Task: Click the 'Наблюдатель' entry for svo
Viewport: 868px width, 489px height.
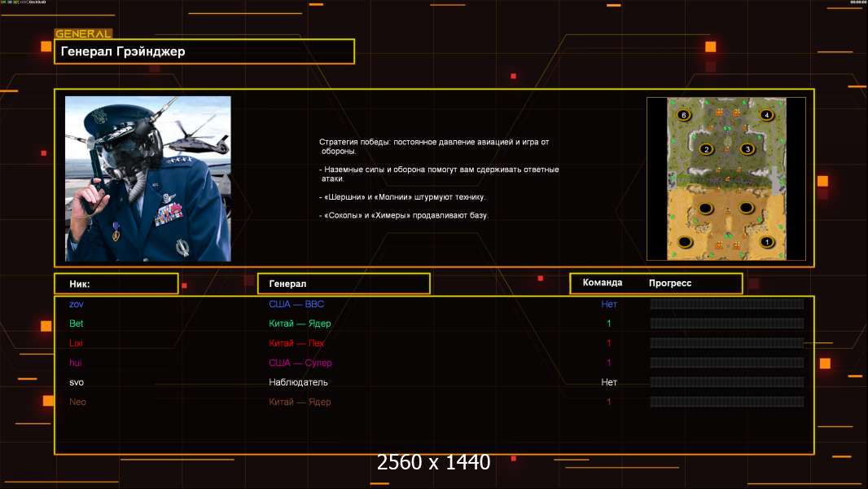Action: pos(299,382)
